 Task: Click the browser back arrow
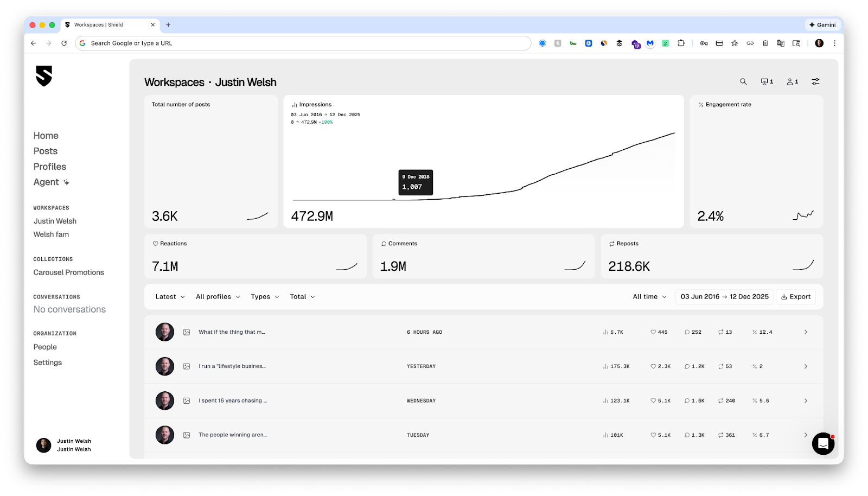(x=34, y=43)
